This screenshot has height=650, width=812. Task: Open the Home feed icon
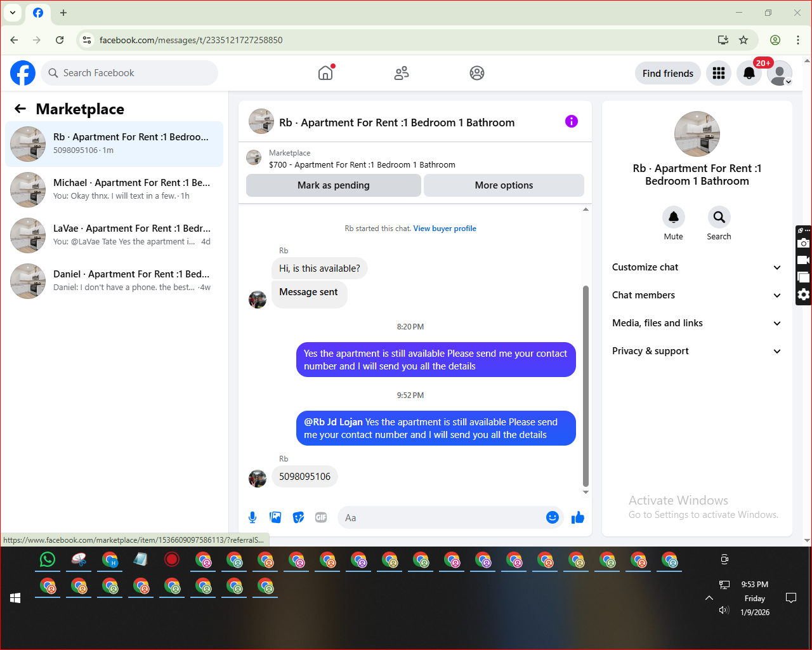[x=325, y=73]
